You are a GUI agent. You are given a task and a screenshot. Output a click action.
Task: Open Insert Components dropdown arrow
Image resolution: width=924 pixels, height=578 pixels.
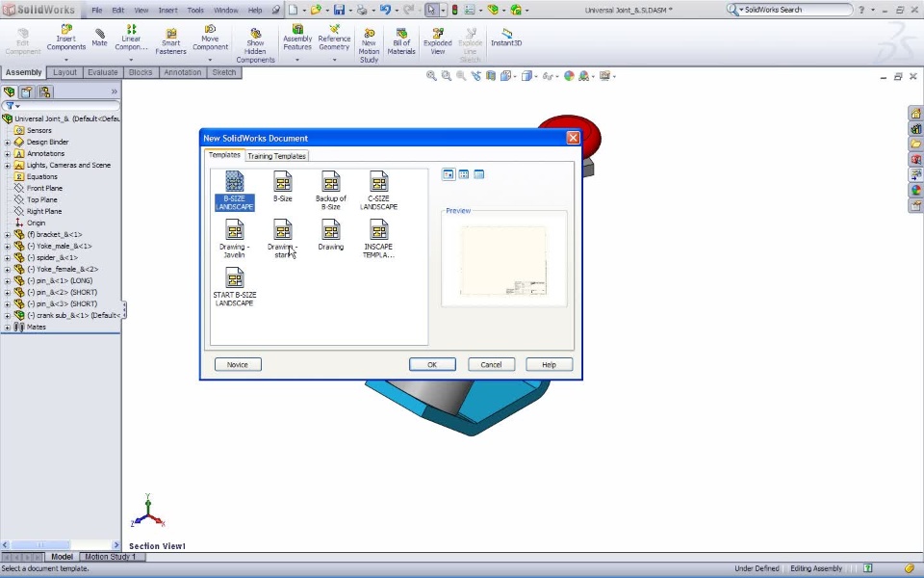pos(66,60)
